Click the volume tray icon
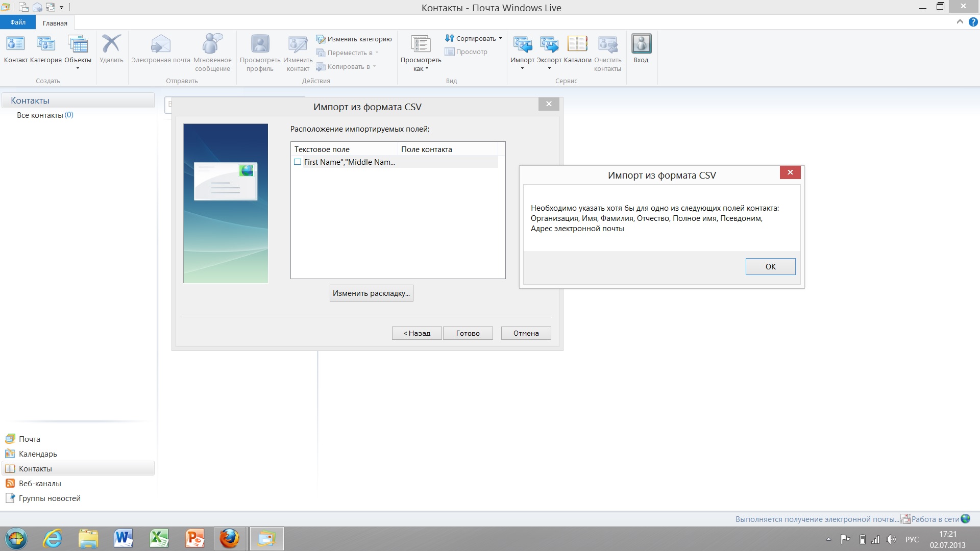Viewport: 980px width, 551px height. point(891,539)
